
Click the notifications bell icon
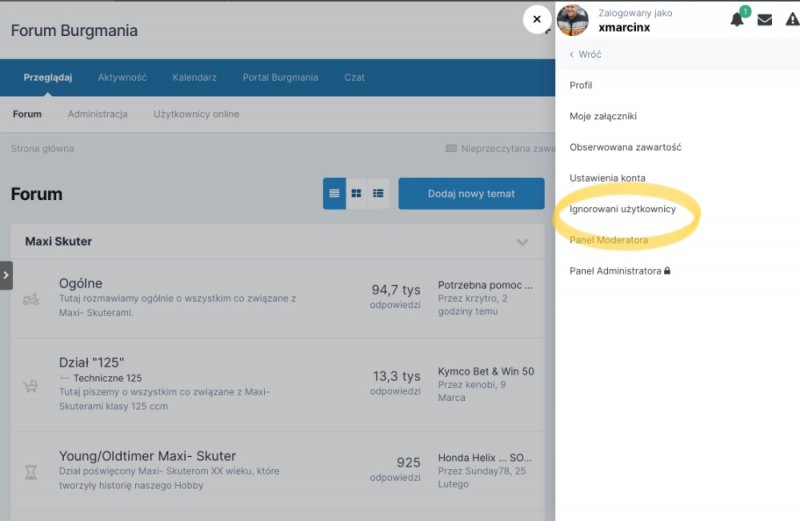click(737, 20)
